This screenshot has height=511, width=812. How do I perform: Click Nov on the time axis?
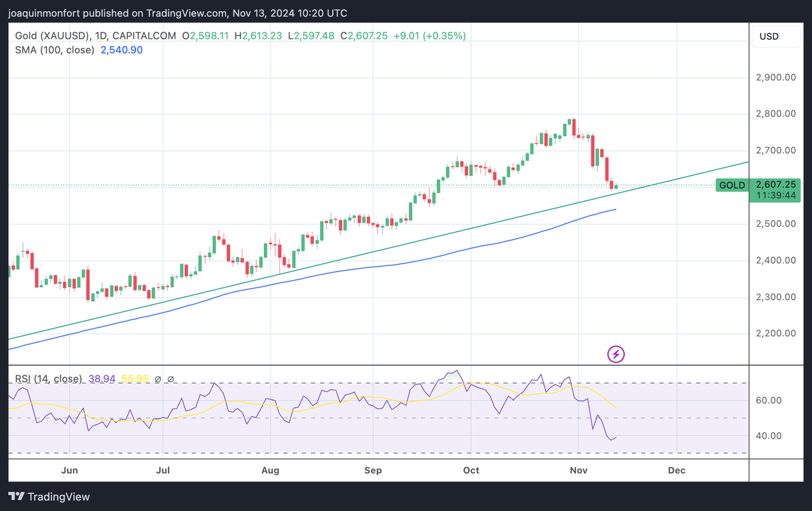click(579, 470)
